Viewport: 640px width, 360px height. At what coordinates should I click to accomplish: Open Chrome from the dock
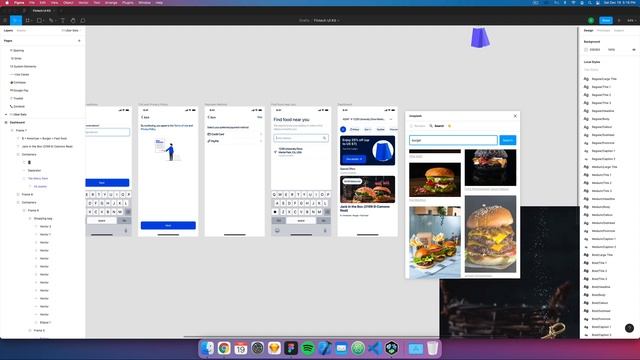pos(224,348)
